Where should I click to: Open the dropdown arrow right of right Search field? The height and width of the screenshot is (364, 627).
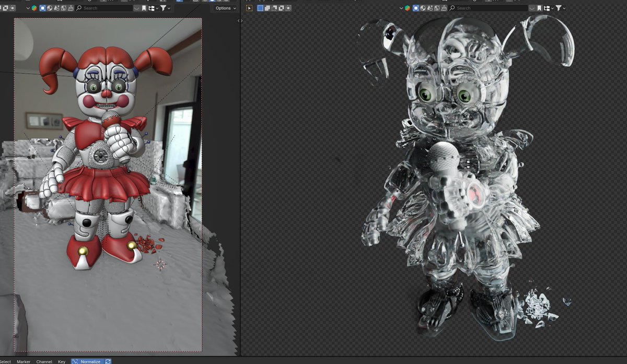pos(532,8)
